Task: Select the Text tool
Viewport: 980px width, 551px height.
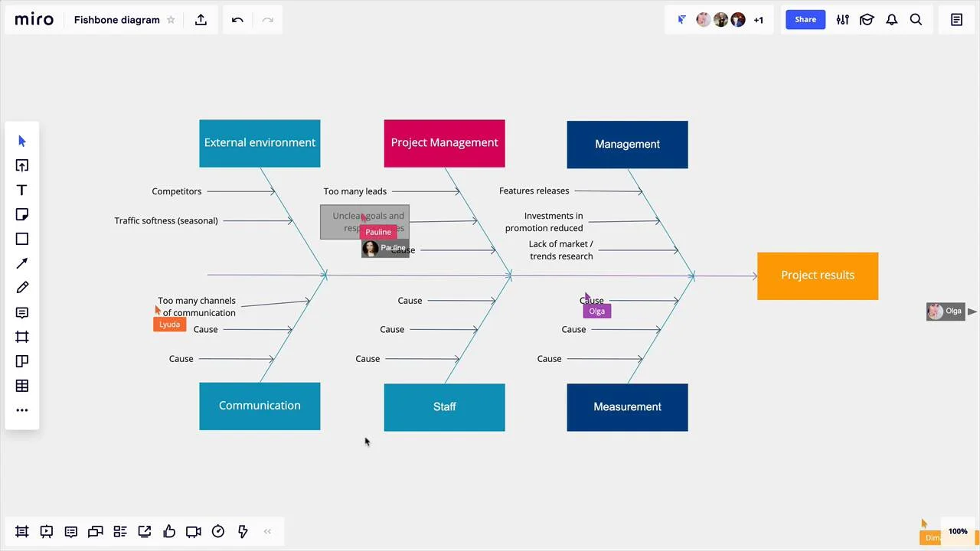Action: point(22,191)
